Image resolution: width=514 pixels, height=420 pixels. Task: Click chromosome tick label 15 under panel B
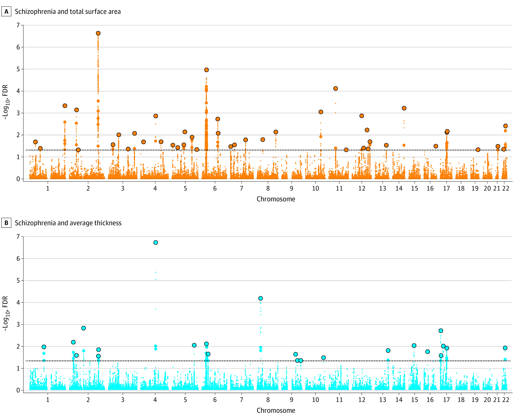[415, 400]
